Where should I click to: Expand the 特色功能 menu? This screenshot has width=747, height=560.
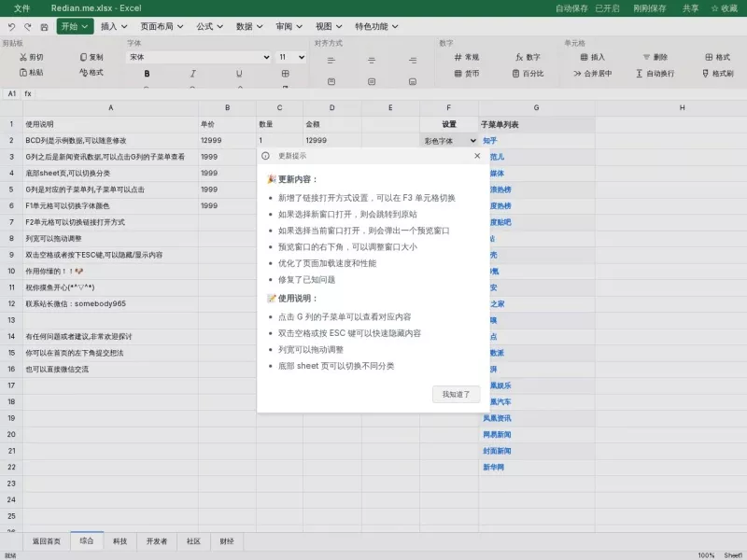(376, 27)
